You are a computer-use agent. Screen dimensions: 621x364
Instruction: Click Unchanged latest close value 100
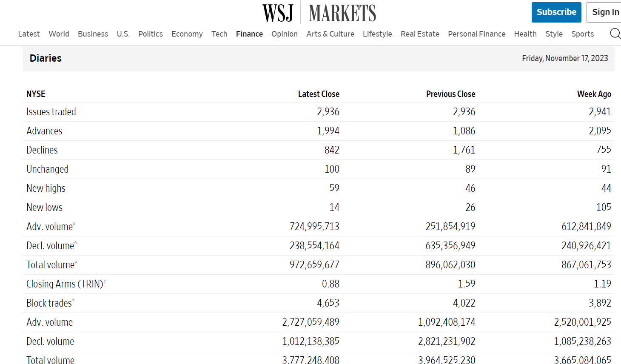(x=332, y=169)
